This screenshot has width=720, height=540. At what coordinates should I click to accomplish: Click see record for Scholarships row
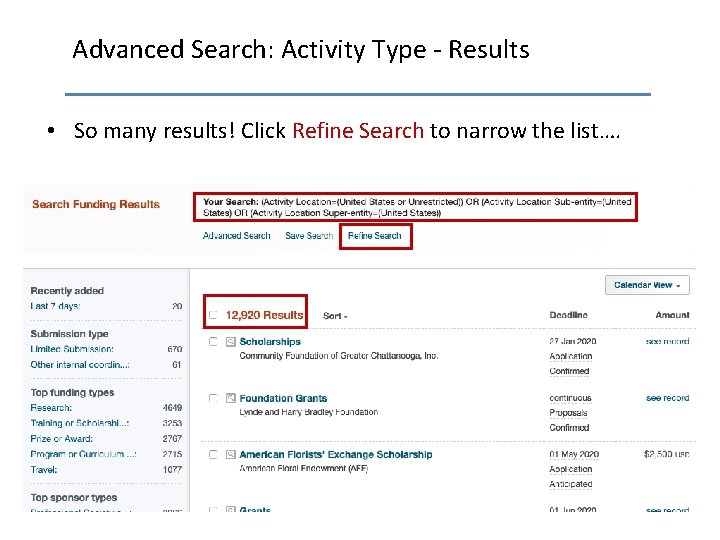(x=667, y=341)
